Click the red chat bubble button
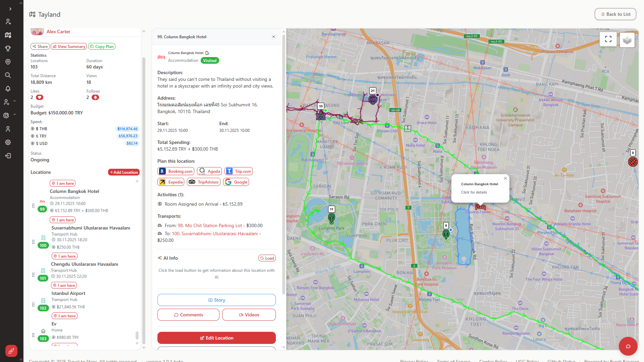Viewport: 644px width, 362px height. [x=628, y=346]
